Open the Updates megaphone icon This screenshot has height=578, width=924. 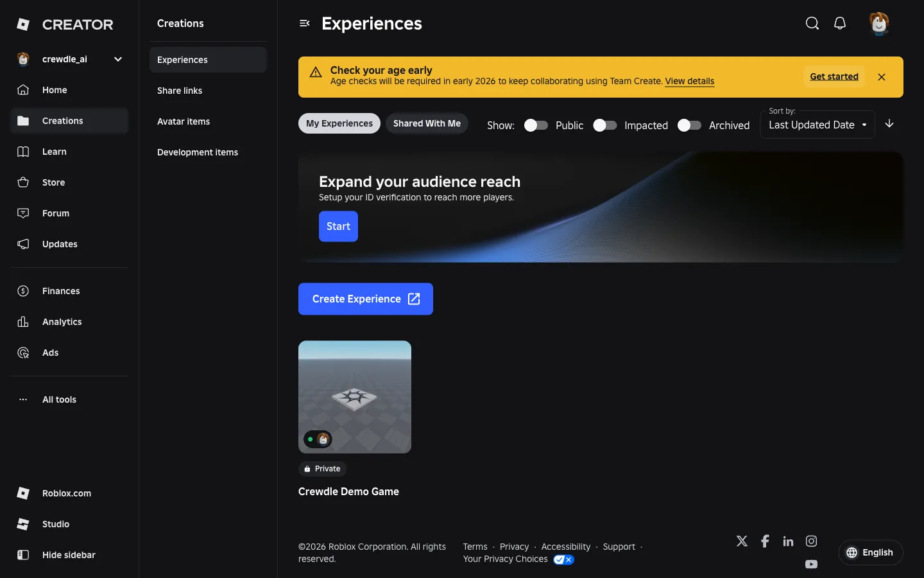[x=23, y=244]
